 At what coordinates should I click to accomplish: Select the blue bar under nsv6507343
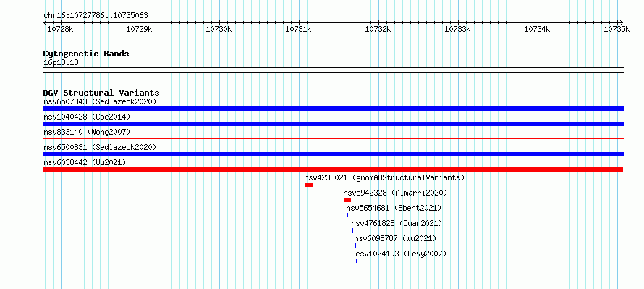pyautogui.click(x=333, y=109)
